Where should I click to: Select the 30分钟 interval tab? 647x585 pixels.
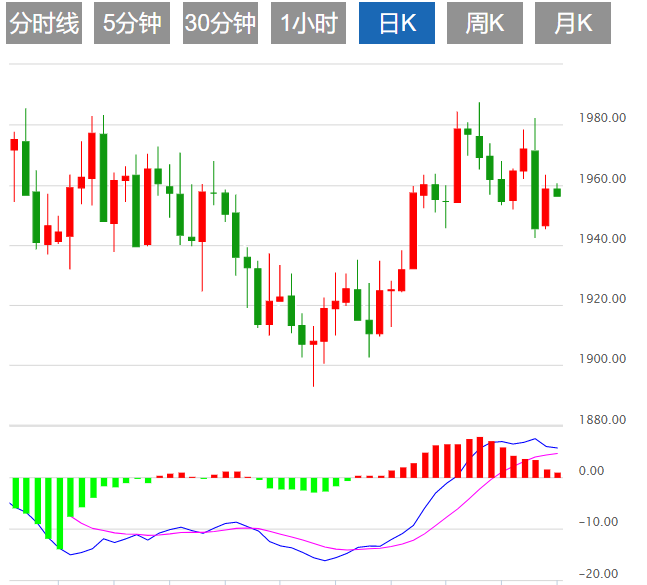click(x=220, y=23)
